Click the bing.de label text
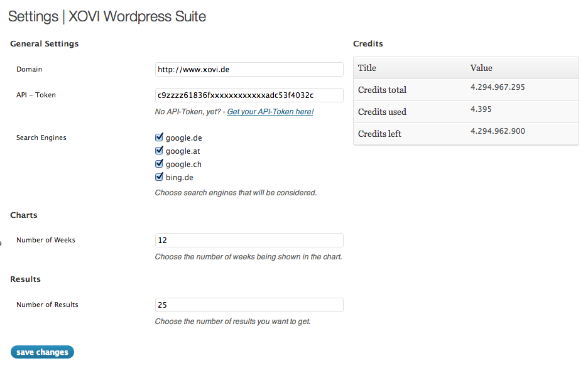This screenshot has width=588, height=368. click(179, 178)
